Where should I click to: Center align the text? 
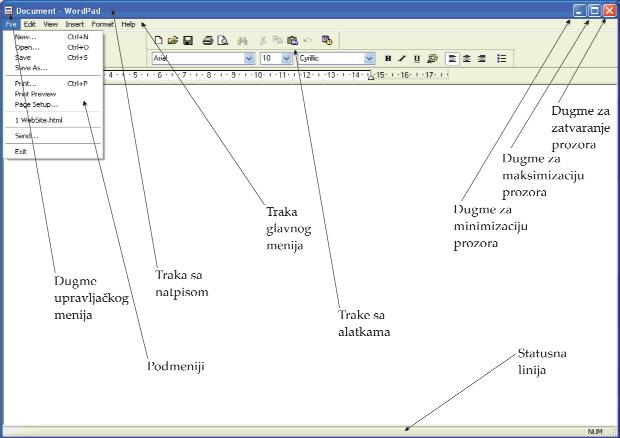(x=467, y=59)
